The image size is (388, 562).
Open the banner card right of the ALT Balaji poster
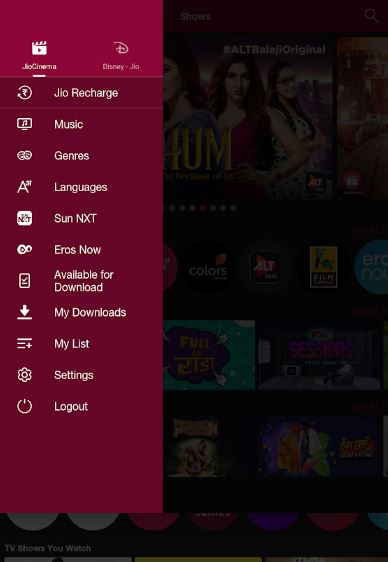(x=363, y=117)
